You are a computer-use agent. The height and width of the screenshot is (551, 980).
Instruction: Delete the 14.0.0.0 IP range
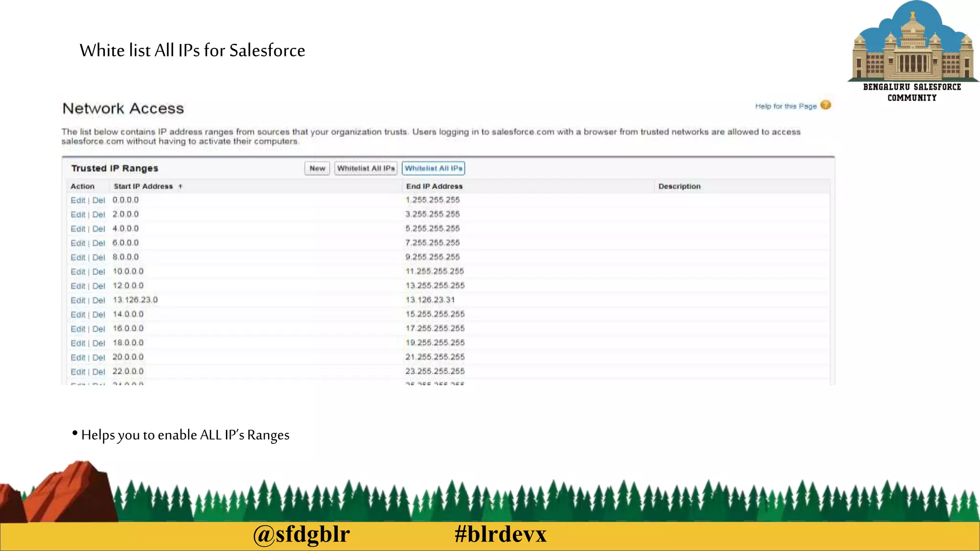pos(99,315)
